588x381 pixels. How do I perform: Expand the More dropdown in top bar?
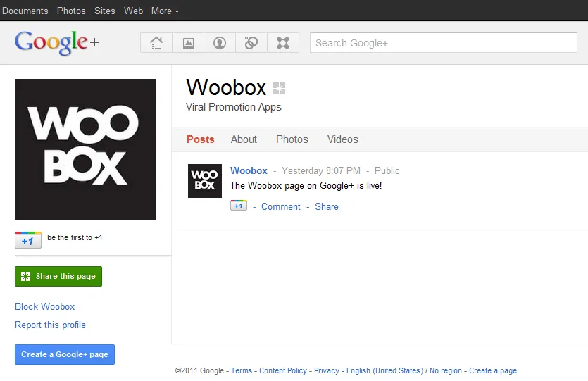point(165,11)
